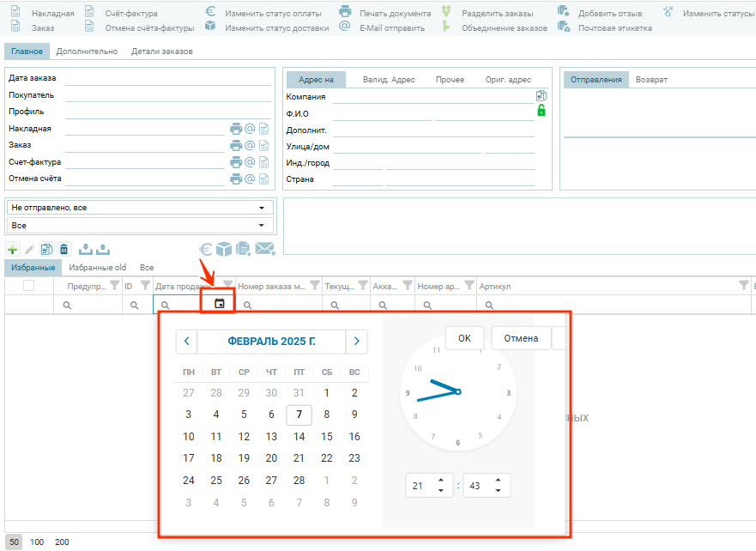Increase the hours value with up arrow
Image resolution: width=756 pixels, height=551 pixels.
(x=440, y=480)
